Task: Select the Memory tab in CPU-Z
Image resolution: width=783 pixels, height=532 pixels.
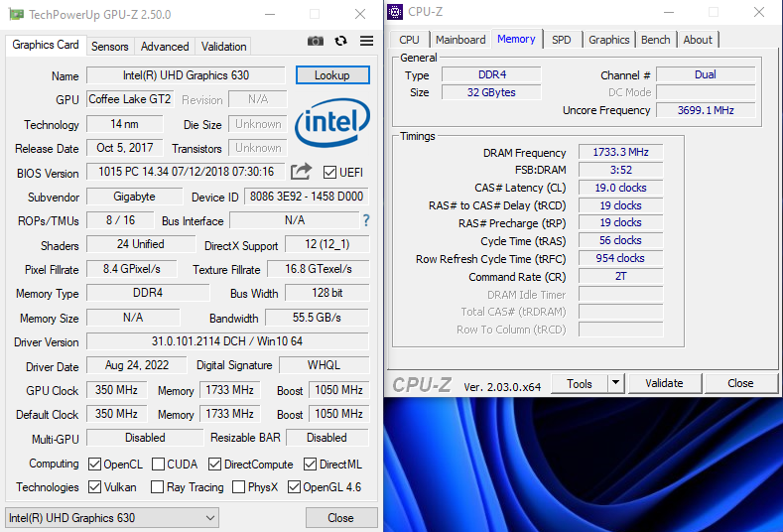Action: [516, 39]
